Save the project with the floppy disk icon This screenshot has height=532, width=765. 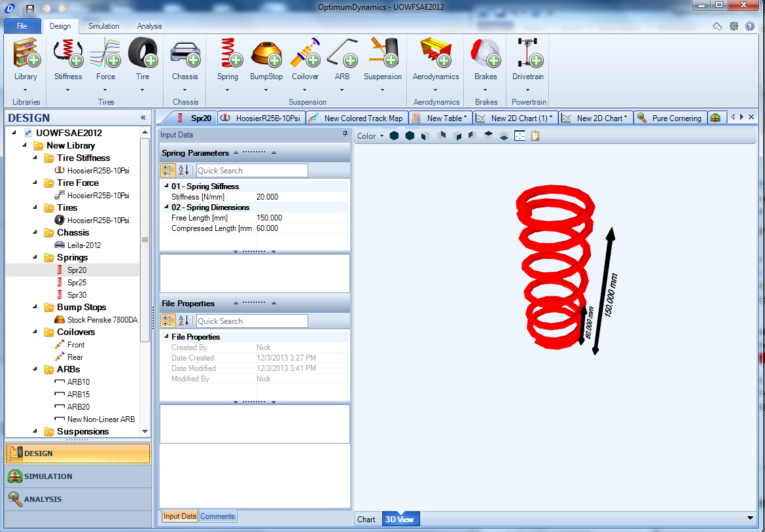tap(30, 9)
